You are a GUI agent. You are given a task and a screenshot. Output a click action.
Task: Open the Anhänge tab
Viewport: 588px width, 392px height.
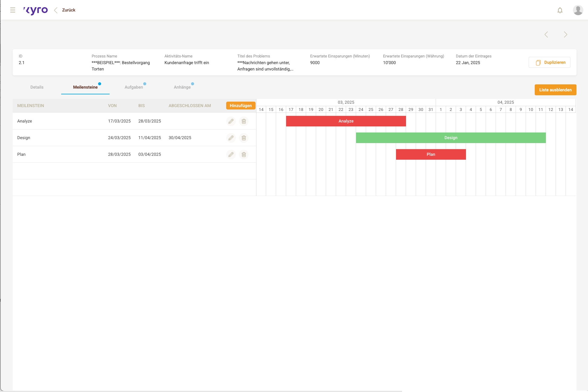point(182,87)
